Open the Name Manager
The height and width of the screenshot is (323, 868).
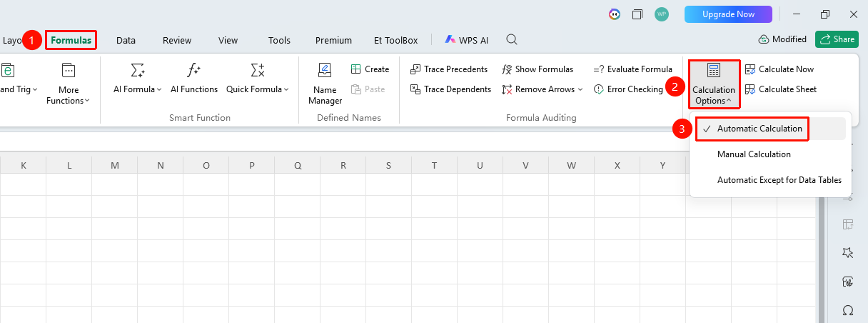pos(325,84)
